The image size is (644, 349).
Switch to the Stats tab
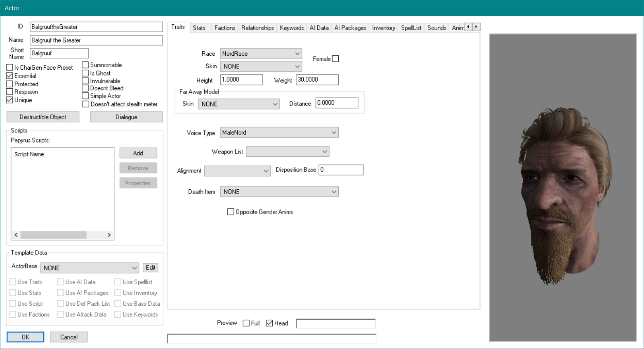(199, 28)
